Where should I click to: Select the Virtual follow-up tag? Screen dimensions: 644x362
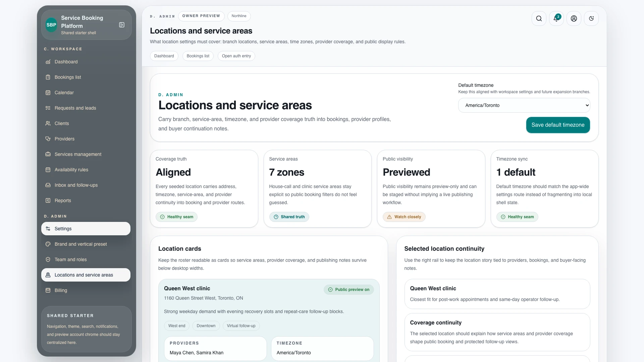pyautogui.click(x=241, y=326)
